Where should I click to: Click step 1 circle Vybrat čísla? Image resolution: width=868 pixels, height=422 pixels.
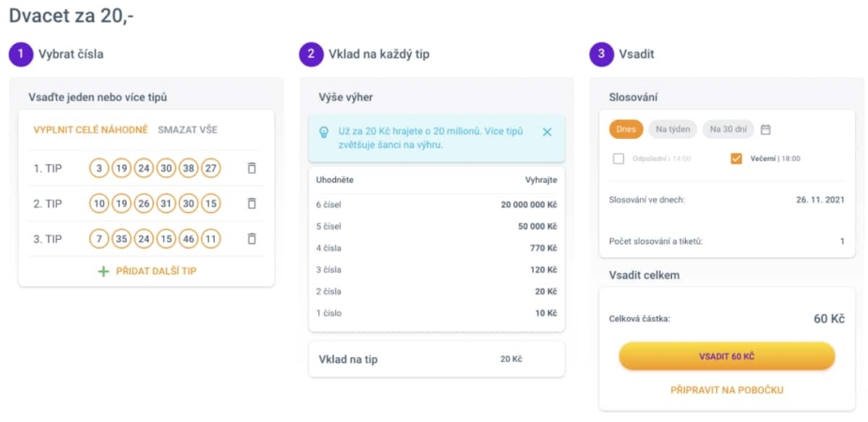click(21, 54)
